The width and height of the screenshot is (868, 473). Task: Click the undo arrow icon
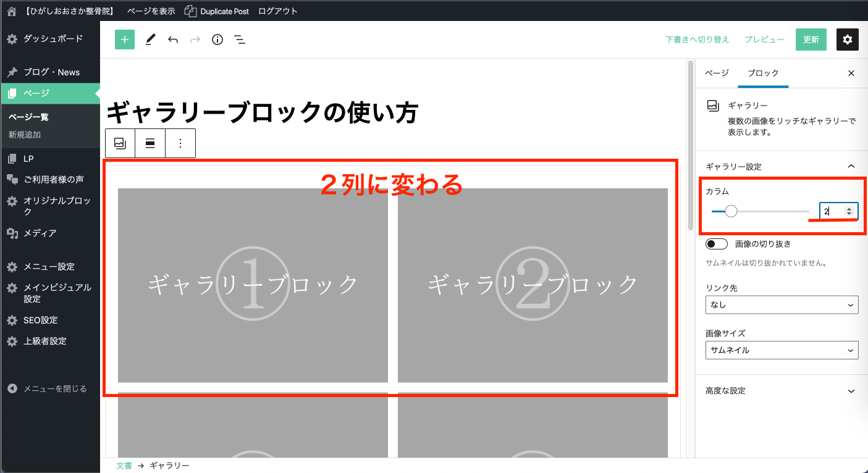click(x=173, y=40)
